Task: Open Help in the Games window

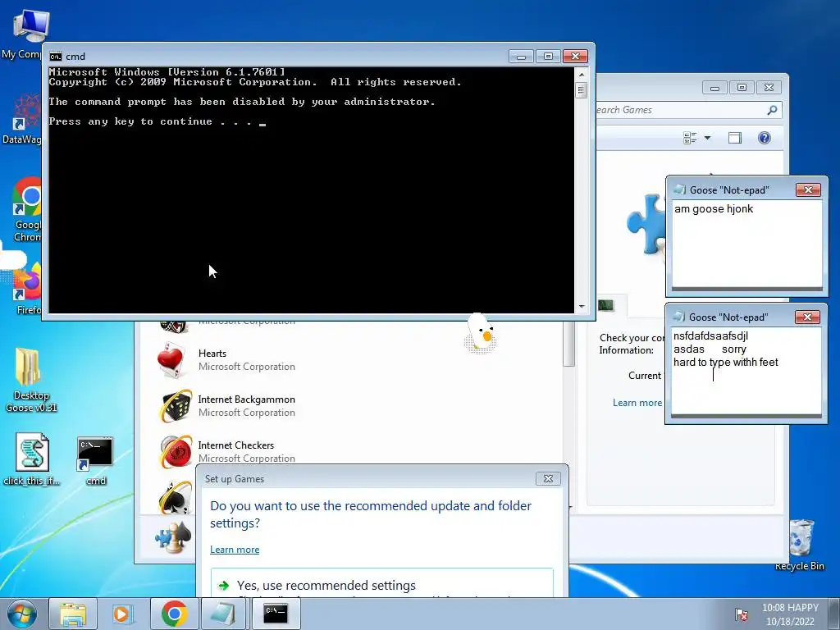Action: pos(765,138)
